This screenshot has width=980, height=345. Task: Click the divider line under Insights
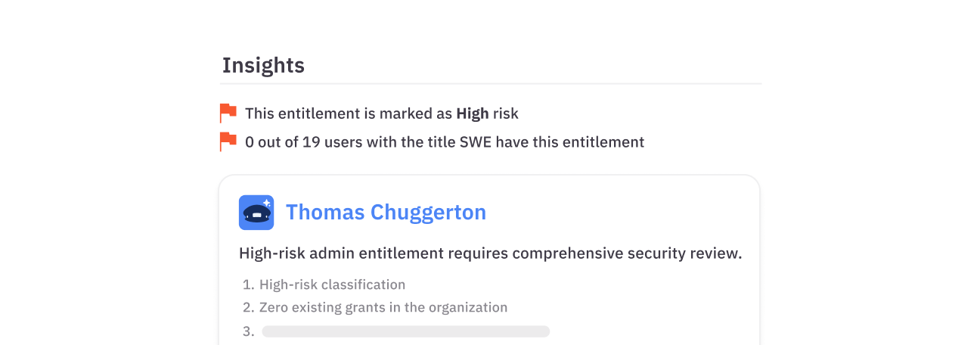492,83
